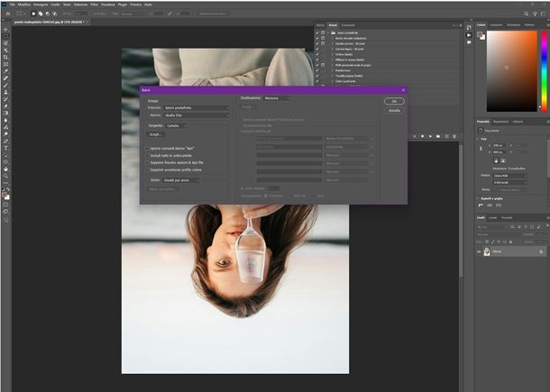The height and width of the screenshot is (392, 550).
Task: Click the Home icon in options bar
Action: (6, 14)
